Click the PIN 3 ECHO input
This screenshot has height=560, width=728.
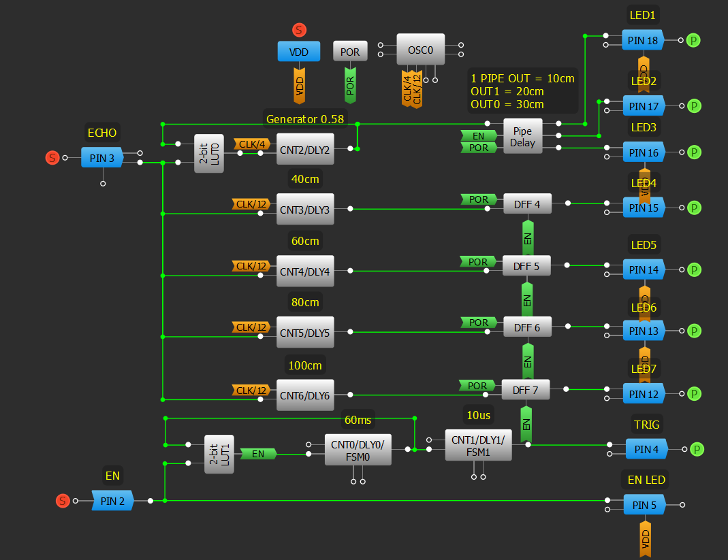101,158
